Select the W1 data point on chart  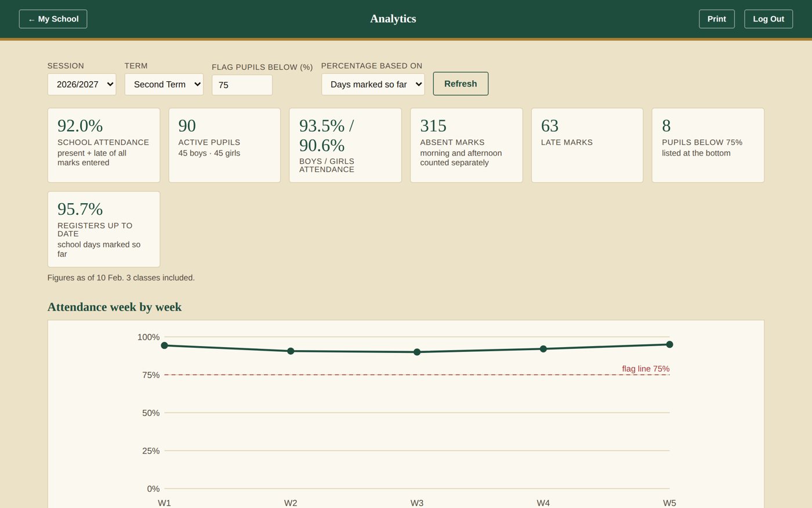pos(165,345)
